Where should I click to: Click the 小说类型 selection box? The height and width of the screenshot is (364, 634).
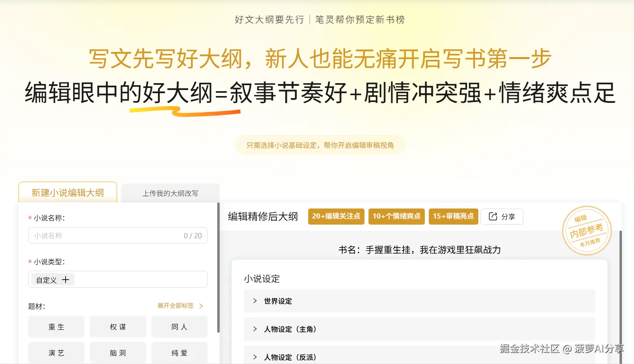pos(118,279)
